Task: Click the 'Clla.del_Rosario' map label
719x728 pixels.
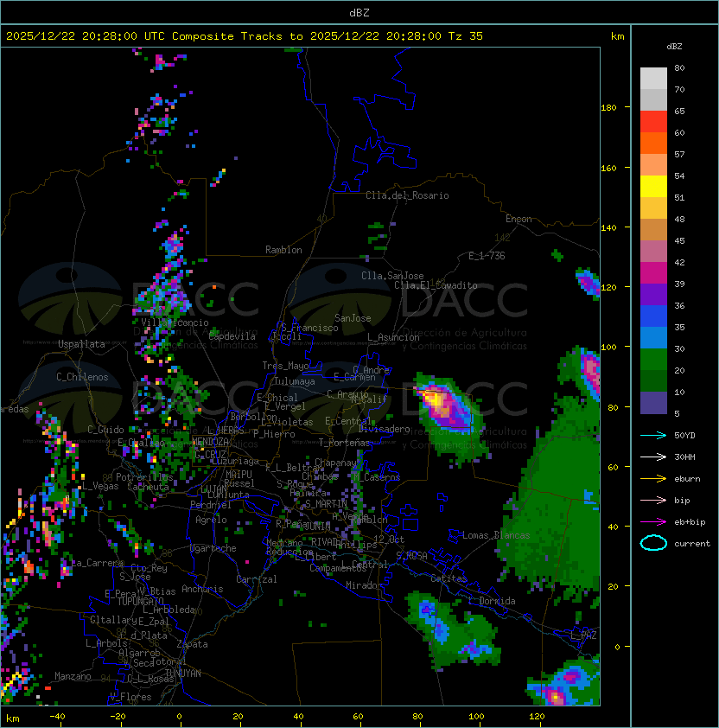Action: click(407, 195)
